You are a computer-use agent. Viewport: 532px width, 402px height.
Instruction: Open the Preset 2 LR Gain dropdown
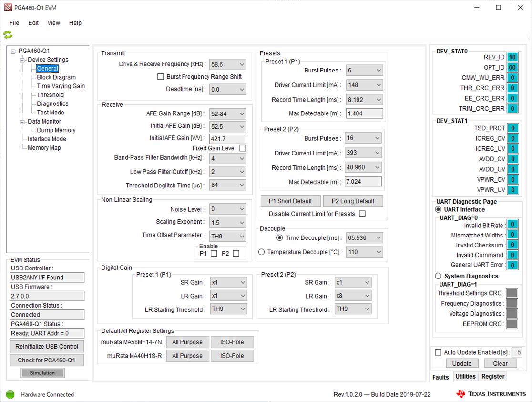pyautogui.click(x=353, y=296)
